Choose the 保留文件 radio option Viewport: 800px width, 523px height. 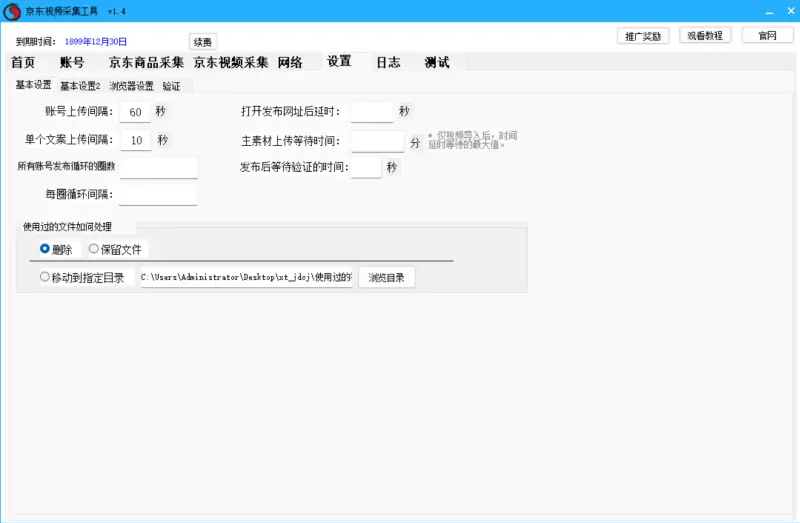pyautogui.click(x=94, y=249)
